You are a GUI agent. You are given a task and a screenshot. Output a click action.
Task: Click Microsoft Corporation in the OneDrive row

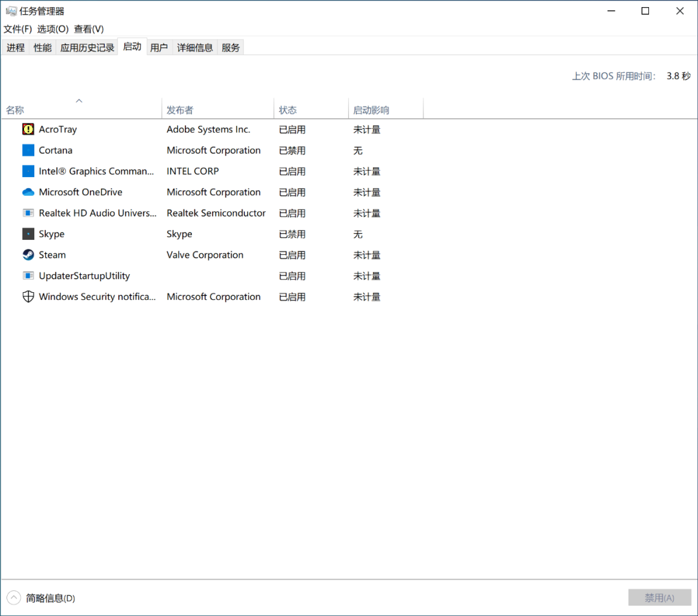point(214,192)
